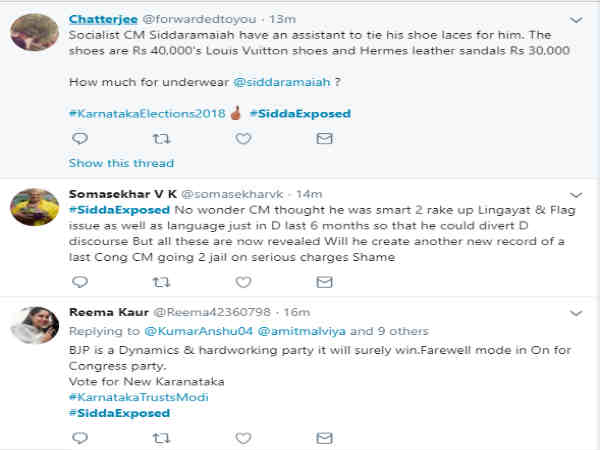This screenshot has width=600, height=450.
Task: Click #KarnatakaTrustsModi hashtag
Action: coord(132,397)
